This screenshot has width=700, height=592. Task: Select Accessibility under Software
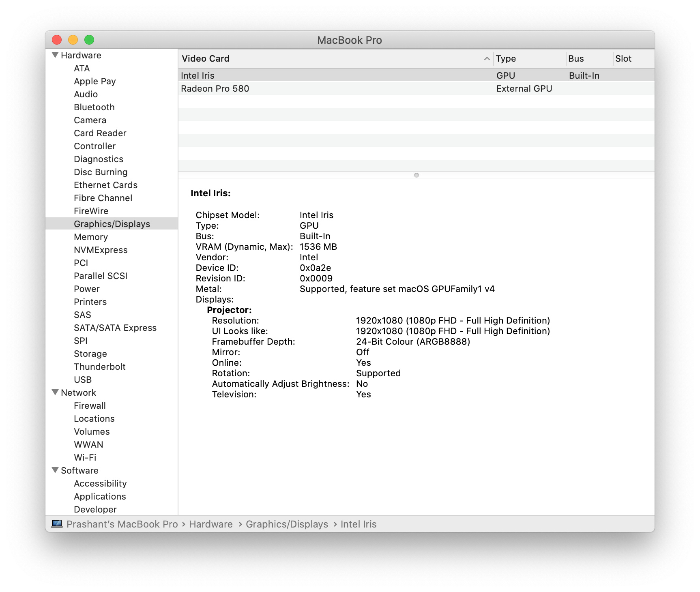[x=100, y=483]
